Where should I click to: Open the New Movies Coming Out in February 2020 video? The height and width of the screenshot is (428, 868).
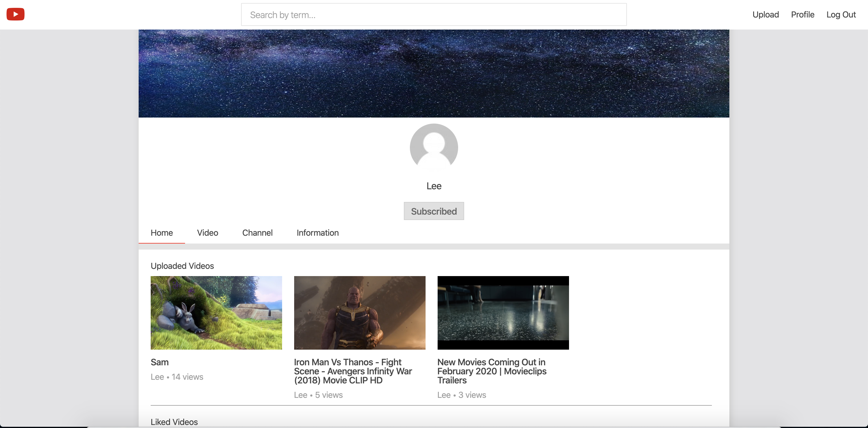point(503,313)
